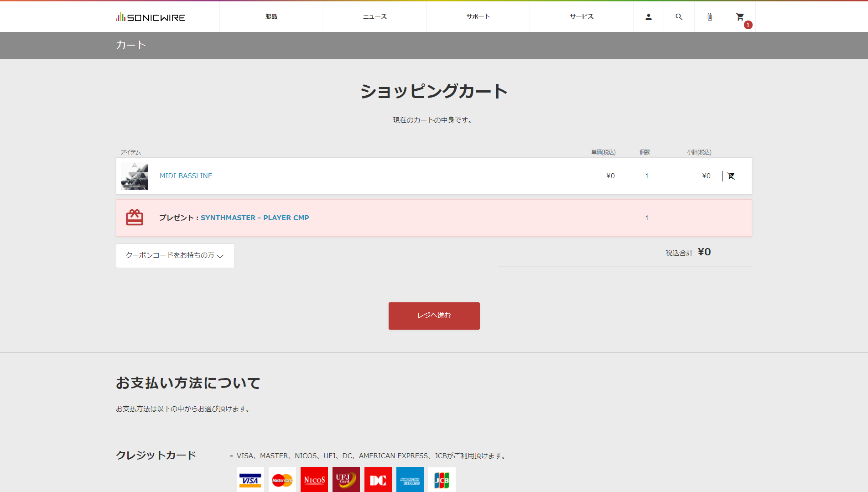Open the ニュース menu
The image size is (868, 492).
tap(375, 16)
